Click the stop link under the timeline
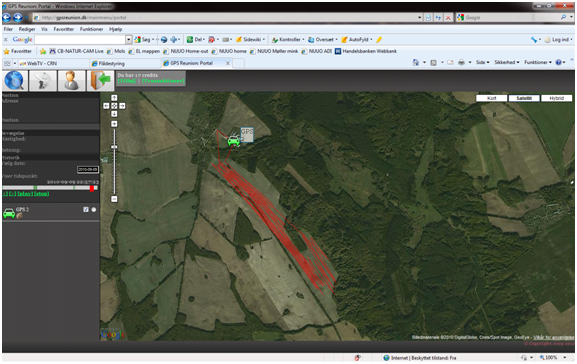Screen dimensions: 577x364 pyautogui.click(x=41, y=194)
